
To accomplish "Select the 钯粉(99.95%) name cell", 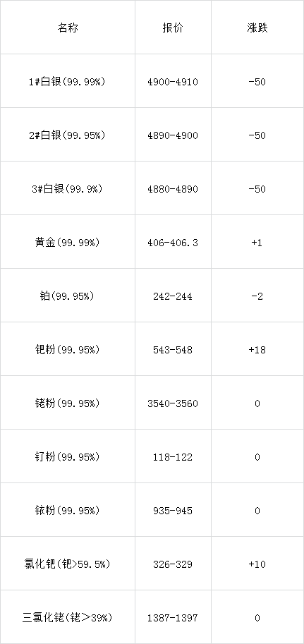I will tap(68, 350).
